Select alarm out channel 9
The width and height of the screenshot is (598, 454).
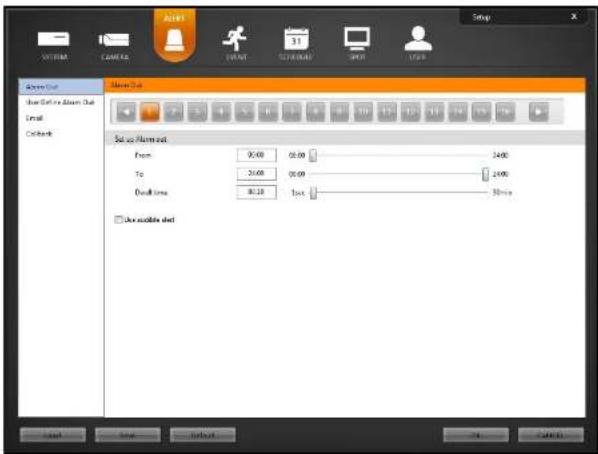click(x=339, y=112)
